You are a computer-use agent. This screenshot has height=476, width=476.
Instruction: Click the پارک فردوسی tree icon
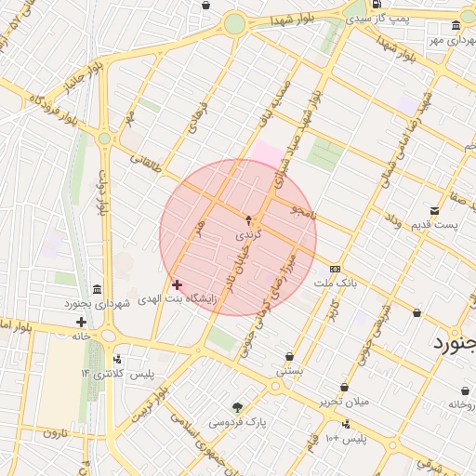237,407
